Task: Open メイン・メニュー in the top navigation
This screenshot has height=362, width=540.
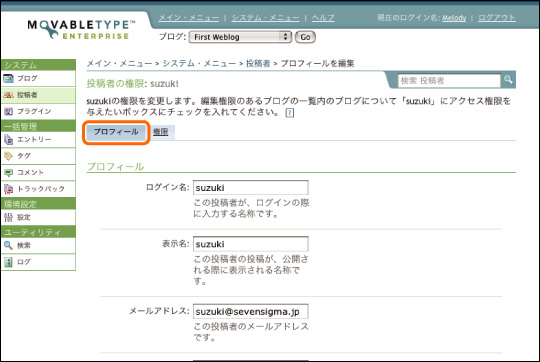Action: 189,18
